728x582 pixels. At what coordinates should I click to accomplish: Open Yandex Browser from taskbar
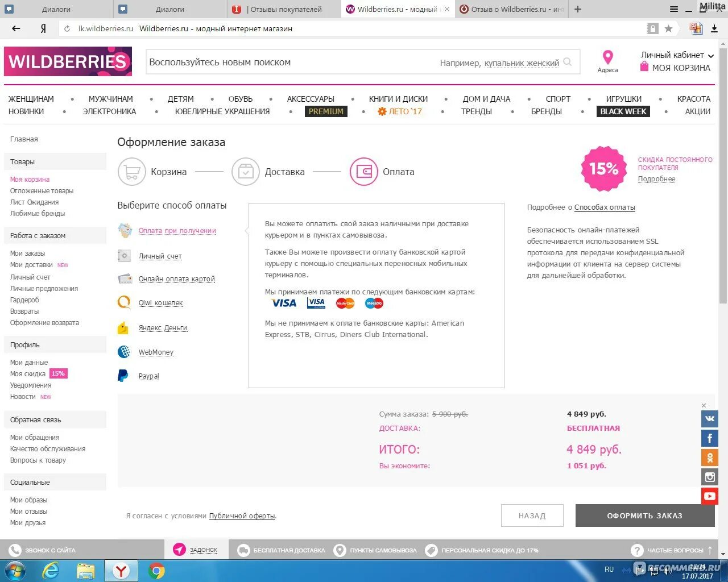pyautogui.click(x=121, y=571)
